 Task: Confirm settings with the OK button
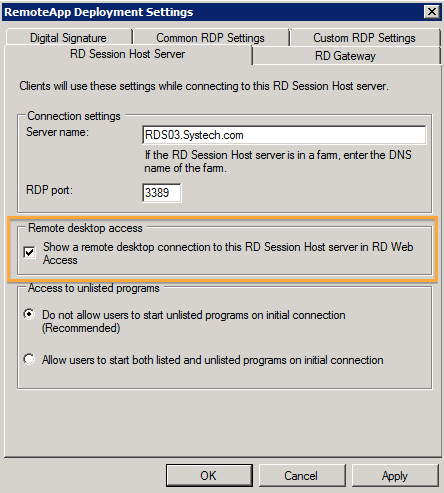209,475
